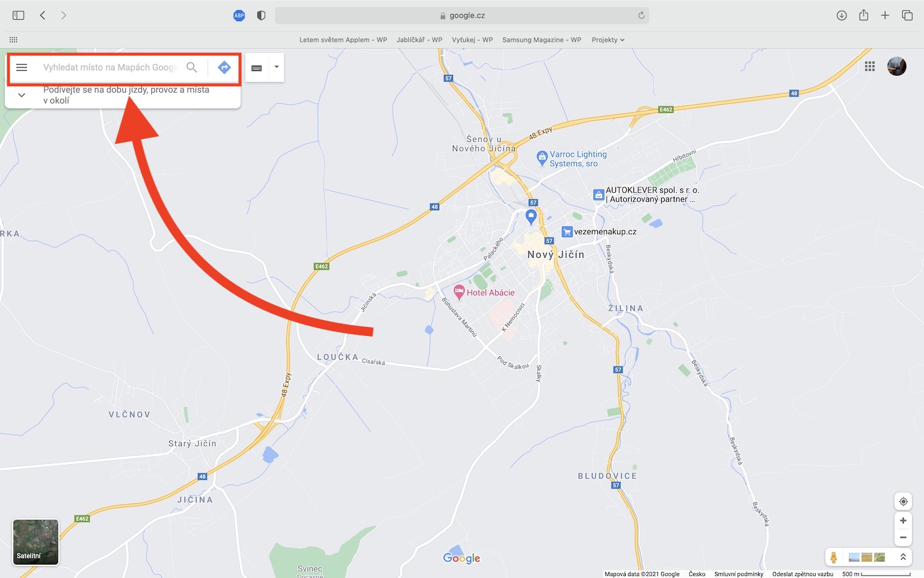
Task: Click the Vyhledat místo search field
Action: tap(109, 67)
